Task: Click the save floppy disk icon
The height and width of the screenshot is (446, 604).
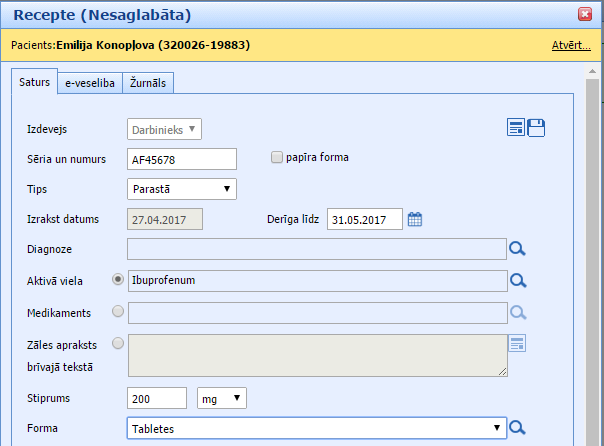Action: point(536,127)
